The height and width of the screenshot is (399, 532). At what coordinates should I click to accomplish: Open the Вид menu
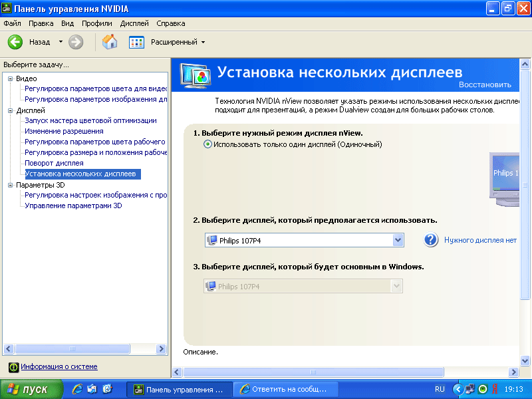(x=68, y=23)
